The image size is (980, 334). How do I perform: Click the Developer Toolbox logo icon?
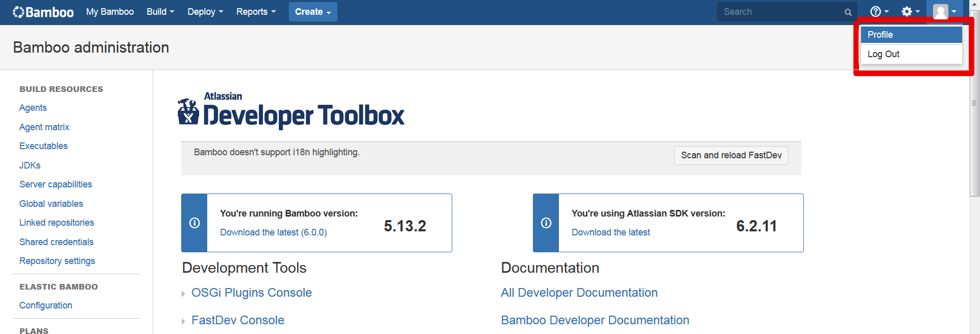[188, 111]
